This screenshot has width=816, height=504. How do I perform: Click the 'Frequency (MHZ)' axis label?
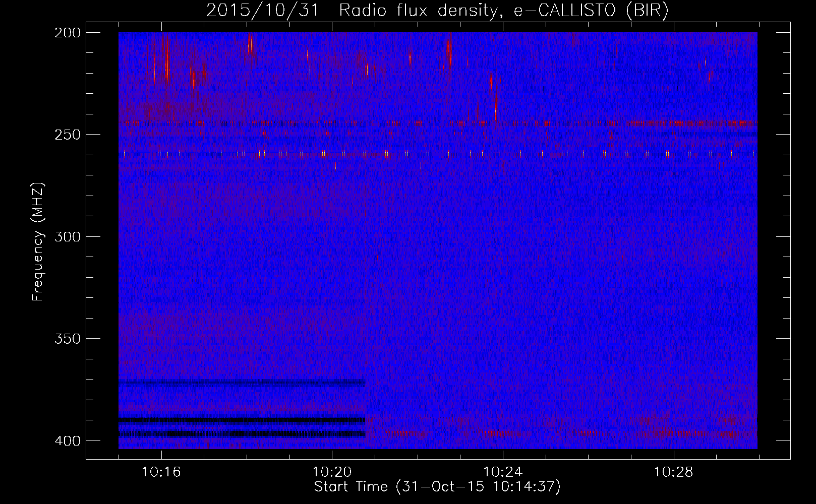[38, 242]
